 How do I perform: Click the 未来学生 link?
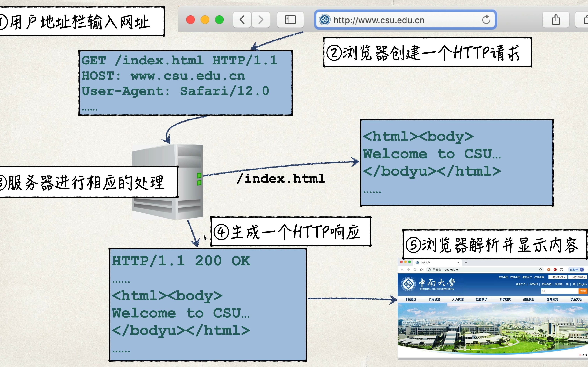(503, 277)
